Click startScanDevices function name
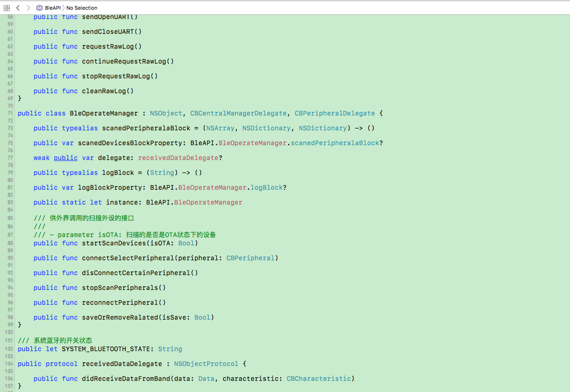Viewport: 570px width, 392px height. [114, 243]
